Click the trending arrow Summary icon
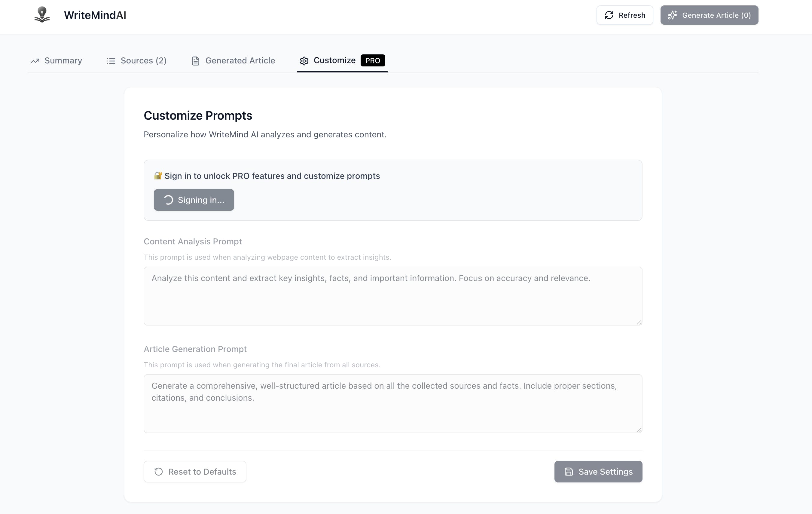This screenshot has width=812, height=514. (x=35, y=61)
